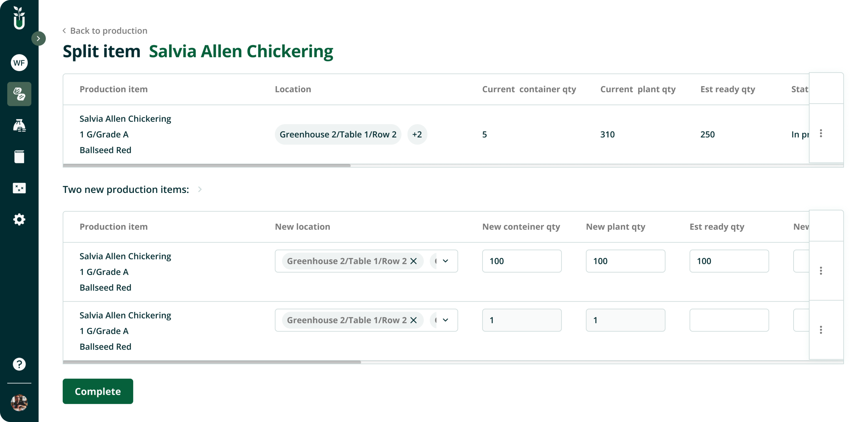This screenshot has width=868, height=422.
Task: Remove Greenhouse 2/Table 1/Row 2 tag in first row
Action: click(414, 261)
